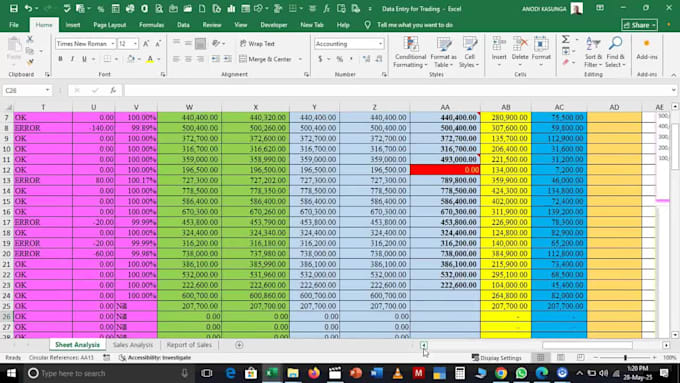680x383 pixels.
Task: Click the Decrease Indent icon
Action: [x=216, y=59]
